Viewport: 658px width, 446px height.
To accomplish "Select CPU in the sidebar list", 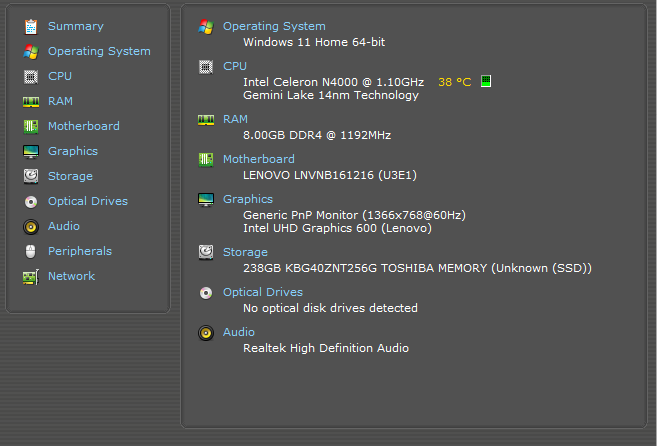I will pos(60,76).
